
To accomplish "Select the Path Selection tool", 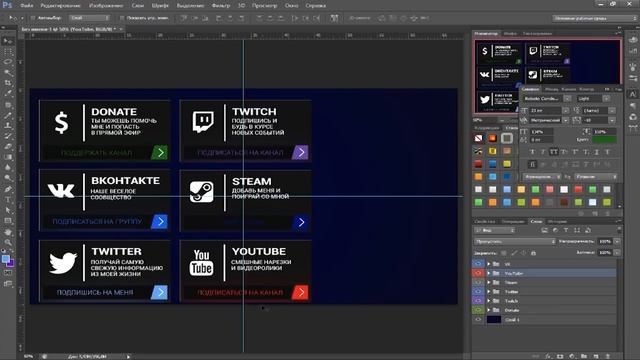I will [x=8, y=211].
